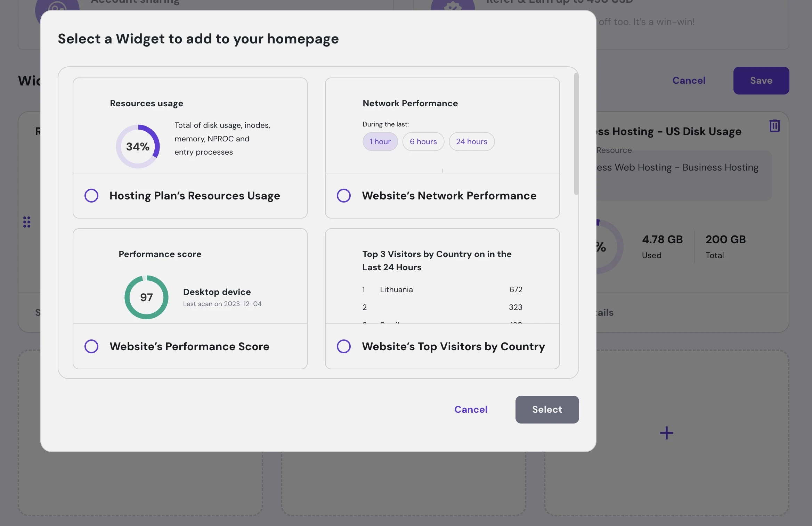The image size is (812, 526).
Task: Select Hosting Plan's Resources Usage radio button
Action: click(91, 195)
